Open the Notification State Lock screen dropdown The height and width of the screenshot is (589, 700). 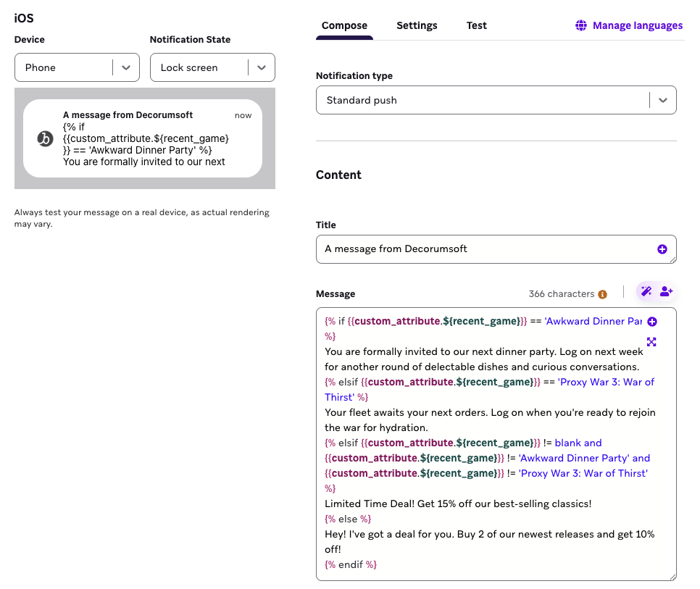(x=212, y=67)
